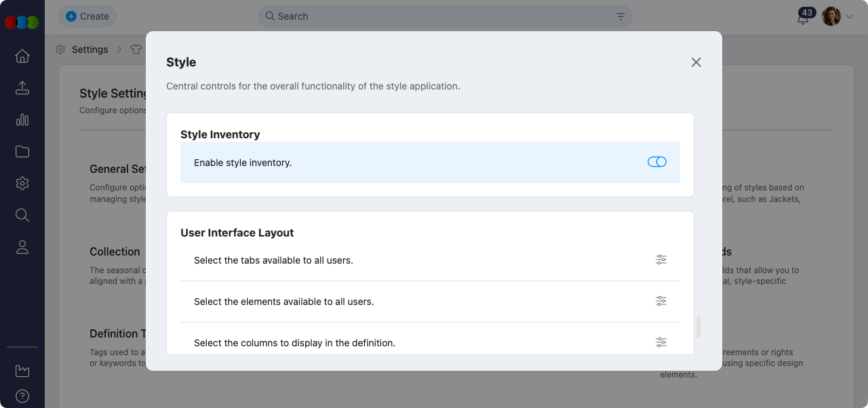Screen dimensions: 868x408
Task: Configure columns to display in definition
Action: tap(661, 342)
